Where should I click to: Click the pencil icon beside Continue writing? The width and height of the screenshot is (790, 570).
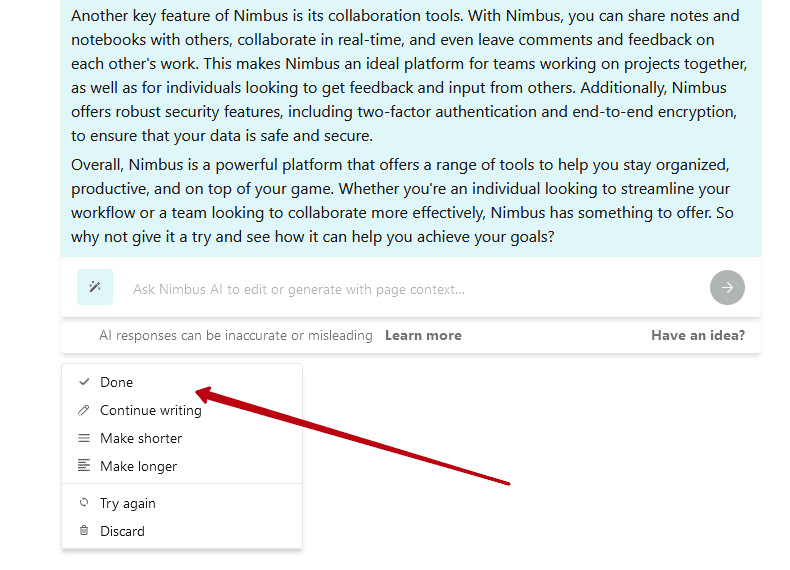pos(84,410)
